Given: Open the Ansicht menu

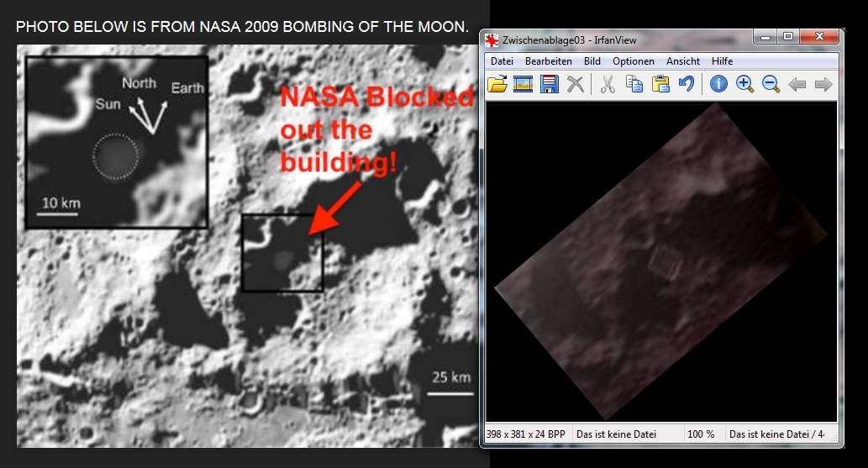Looking at the screenshot, I should click(x=683, y=61).
